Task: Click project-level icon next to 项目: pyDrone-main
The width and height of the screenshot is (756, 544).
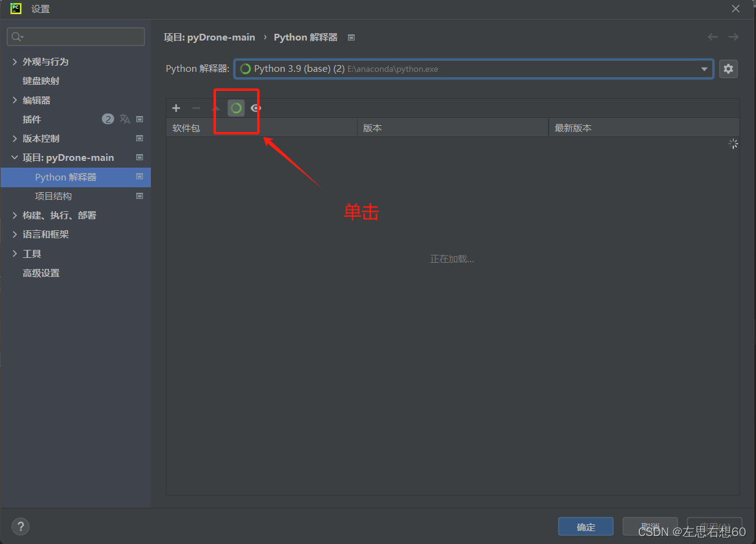Action: 140,158
